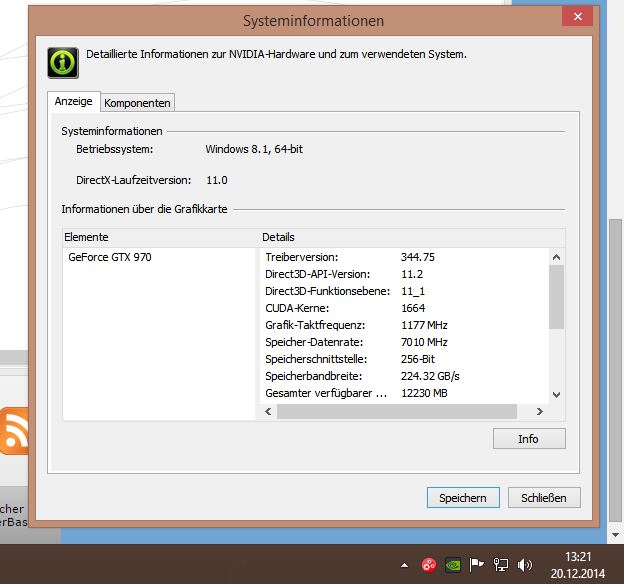Click the green info icon in the dialog header
The image size is (624, 584).
[x=63, y=63]
